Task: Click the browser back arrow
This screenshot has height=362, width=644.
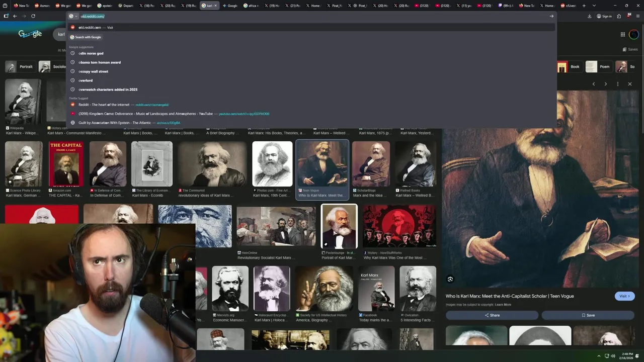Action: (15, 16)
